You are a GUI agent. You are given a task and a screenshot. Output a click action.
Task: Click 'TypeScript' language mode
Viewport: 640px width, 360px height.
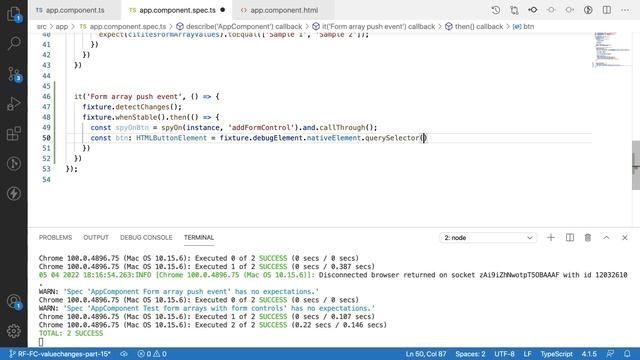tap(556, 354)
